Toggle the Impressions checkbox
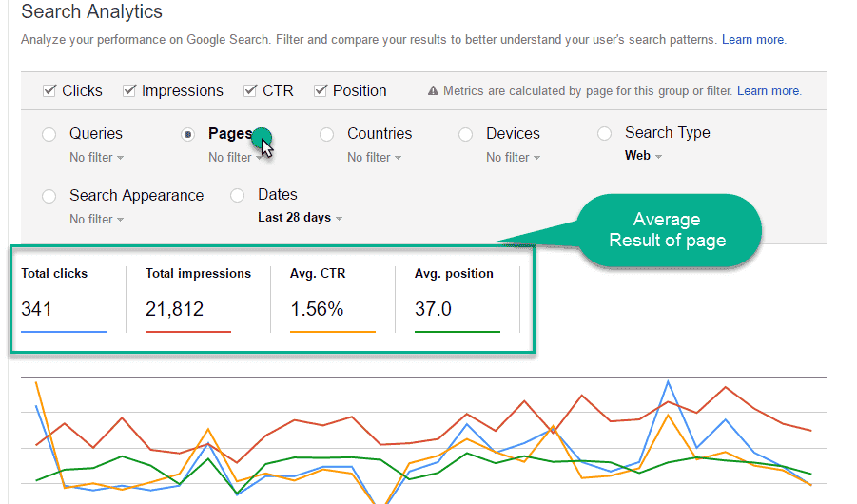This screenshot has height=504, width=857. click(129, 90)
